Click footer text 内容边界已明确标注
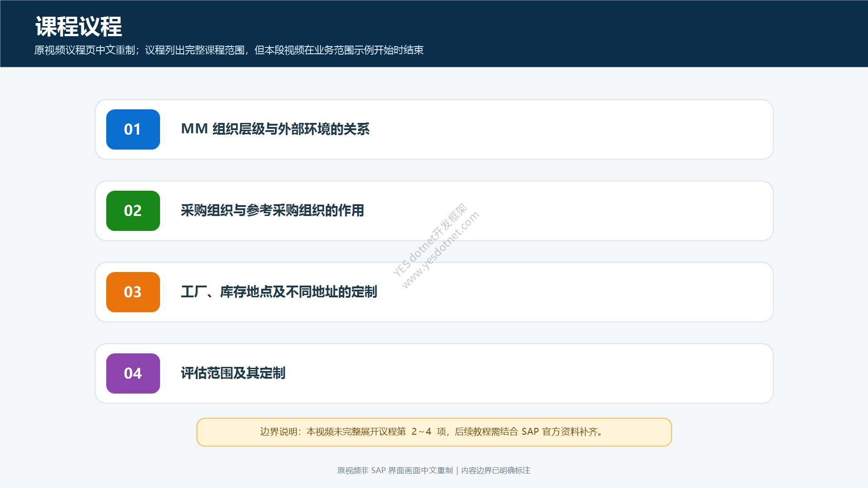The width and height of the screenshot is (868, 488). tap(495, 470)
